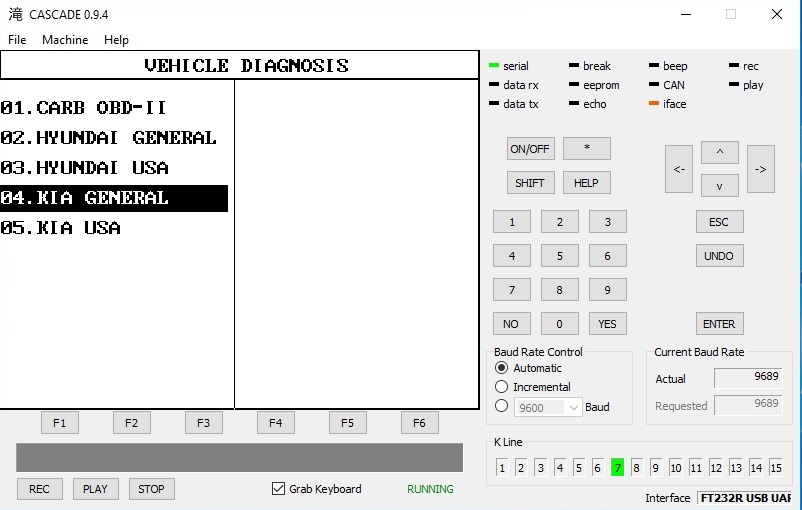Click the REC button
The image size is (802, 510).
tap(39, 489)
